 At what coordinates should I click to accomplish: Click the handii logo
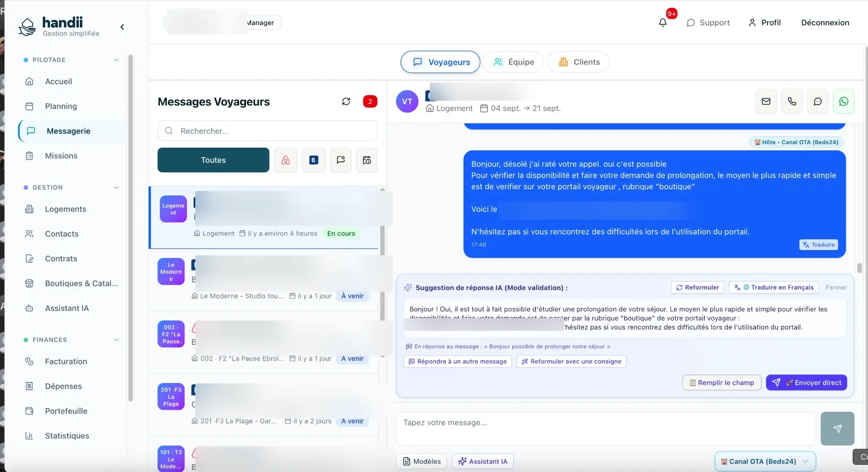tap(59, 26)
